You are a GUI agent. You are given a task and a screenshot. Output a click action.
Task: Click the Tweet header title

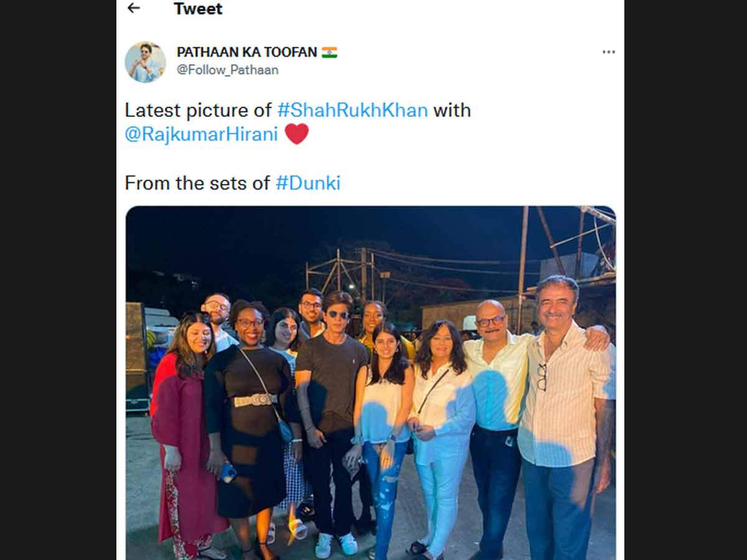[x=198, y=9]
